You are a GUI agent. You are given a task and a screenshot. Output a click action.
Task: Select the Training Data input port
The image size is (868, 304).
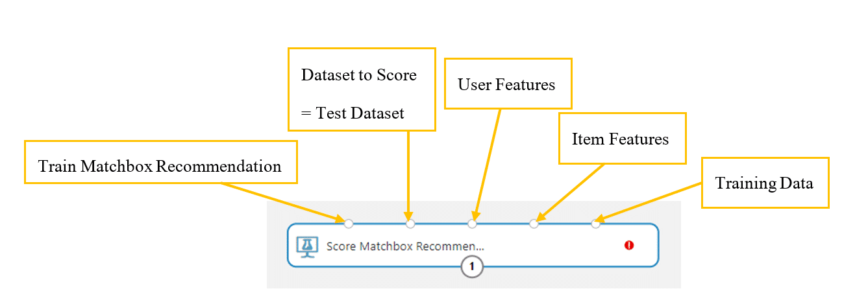[x=595, y=224]
